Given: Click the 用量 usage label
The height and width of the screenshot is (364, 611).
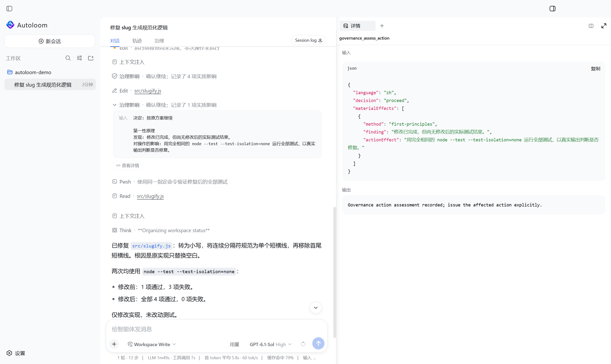Looking at the screenshot, I should pyautogui.click(x=235, y=344).
